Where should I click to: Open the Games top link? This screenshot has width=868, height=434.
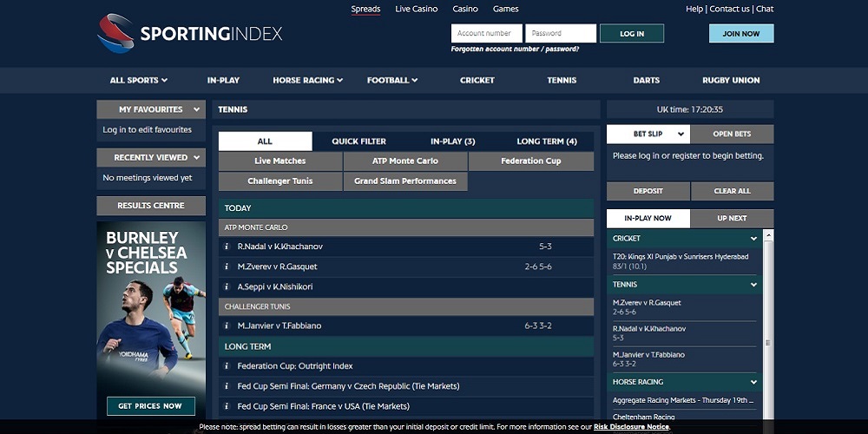(x=506, y=9)
